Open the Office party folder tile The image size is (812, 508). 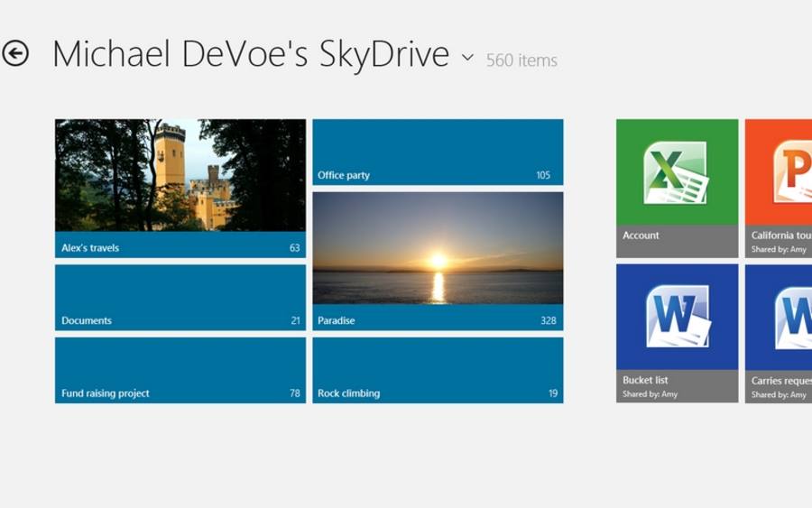pos(438,152)
